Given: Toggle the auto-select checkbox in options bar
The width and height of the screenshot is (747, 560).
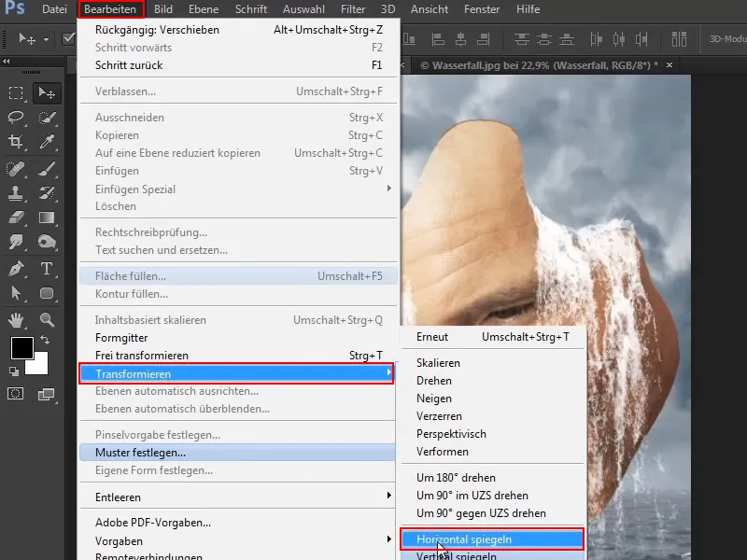Looking at the screenshot, I should pos(68,38).
